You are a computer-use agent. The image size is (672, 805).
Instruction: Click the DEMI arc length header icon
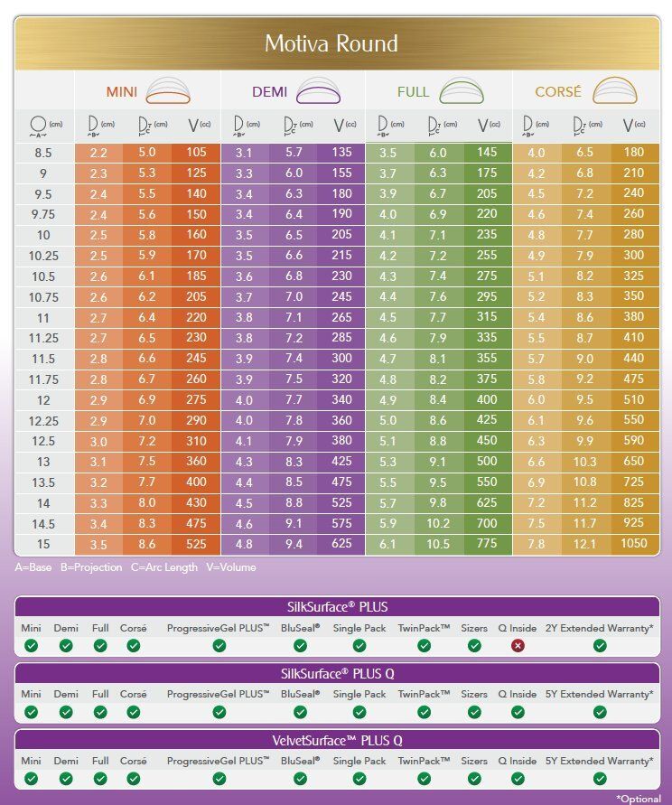point(298,126)
